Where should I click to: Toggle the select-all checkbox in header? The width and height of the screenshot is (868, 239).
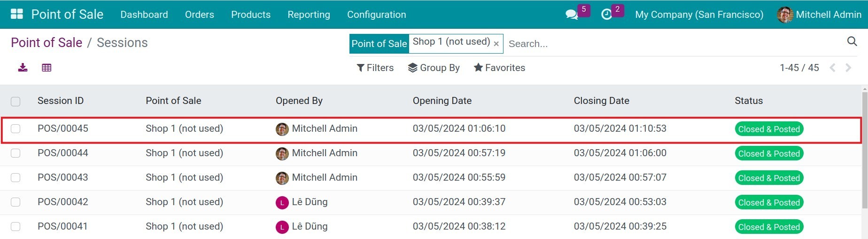point(15,101)
